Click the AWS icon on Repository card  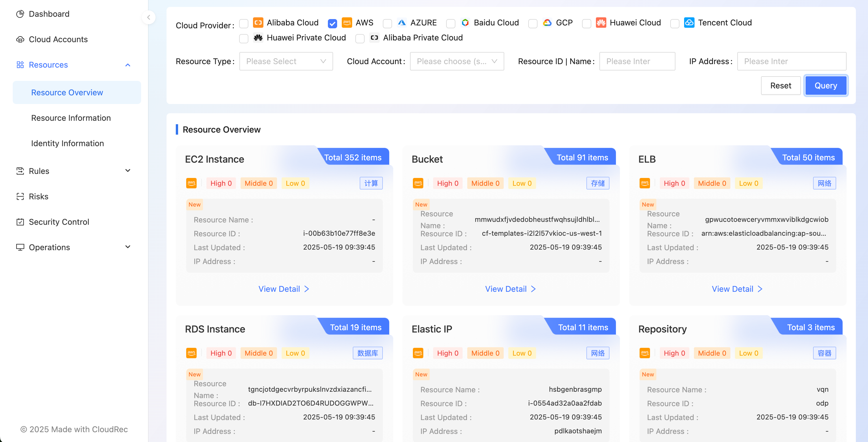(x=645, y=353)
